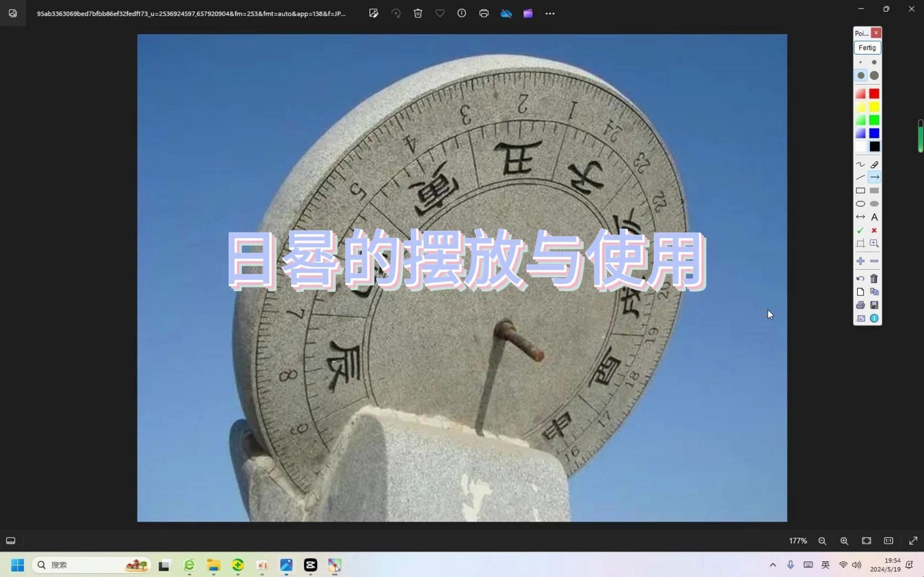This screenshot has width=924, height=577.
Task: Pick the solid yellow color swatch
Action: (x=874, y=107)
